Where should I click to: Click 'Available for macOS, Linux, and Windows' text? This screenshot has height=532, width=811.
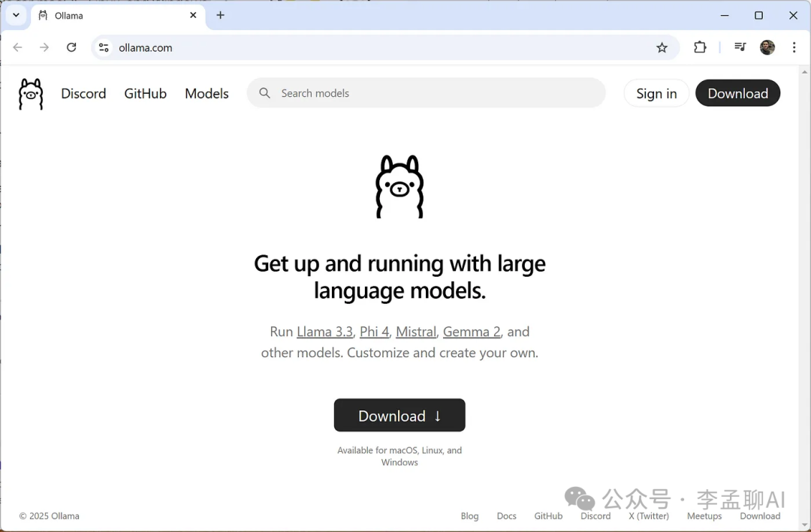click(x=399, y=456)
